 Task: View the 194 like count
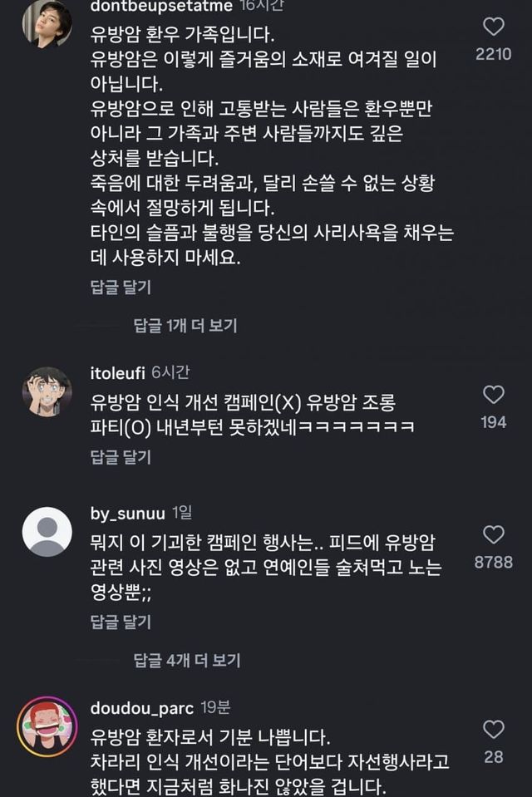click(x=494, y=422)
